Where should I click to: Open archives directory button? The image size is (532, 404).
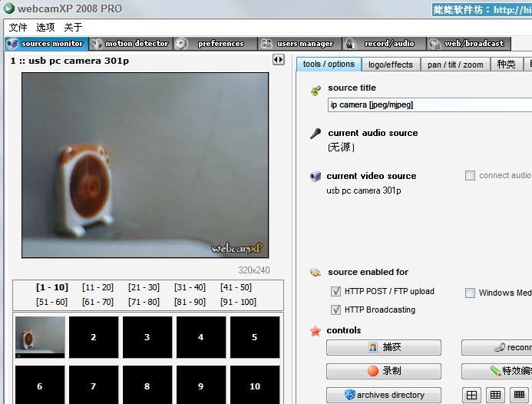(x=384, y=395)
